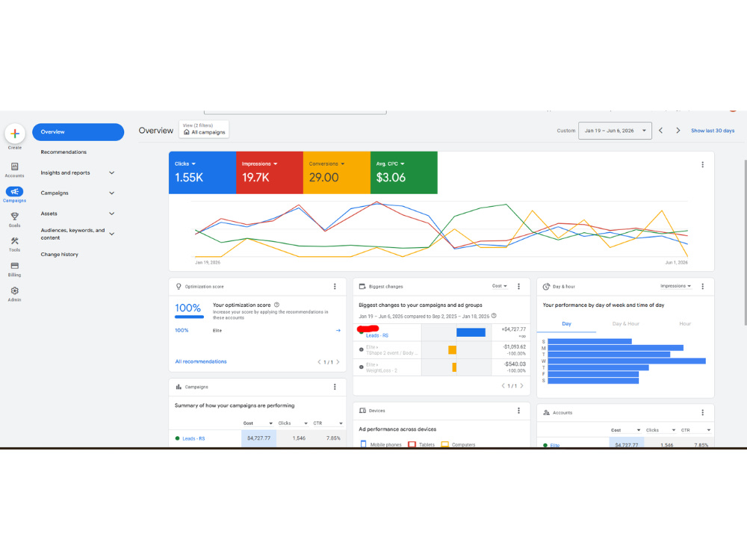Image resolution: width=747 pixels, height=560 pixels.
Task: Click the page vertical scrollbar
Action: (x=745, y=243)
